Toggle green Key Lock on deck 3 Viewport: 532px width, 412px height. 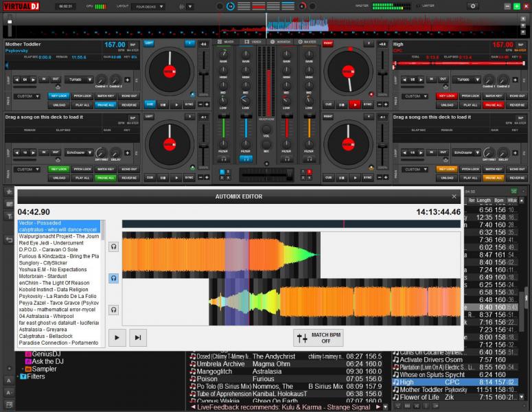click(x=59, y=169)
